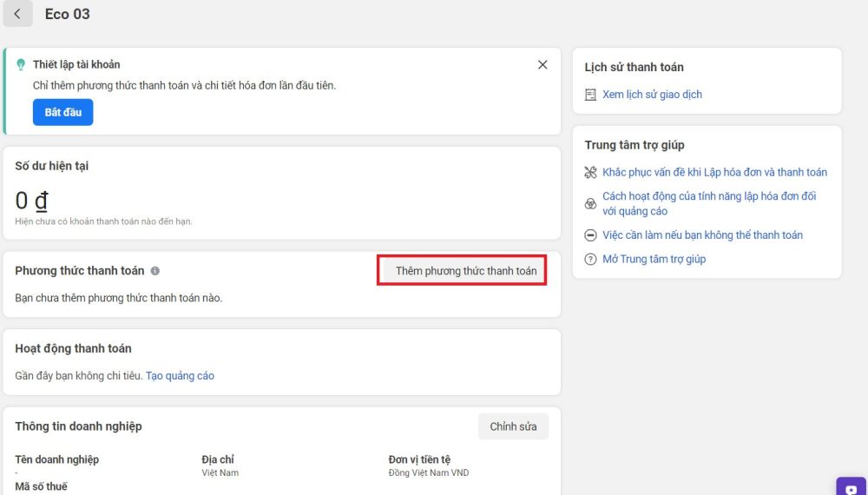Click the troubleshooting icon beside Khắc phục vấn đề
The image size is (868, 495).
click(590, 172)
